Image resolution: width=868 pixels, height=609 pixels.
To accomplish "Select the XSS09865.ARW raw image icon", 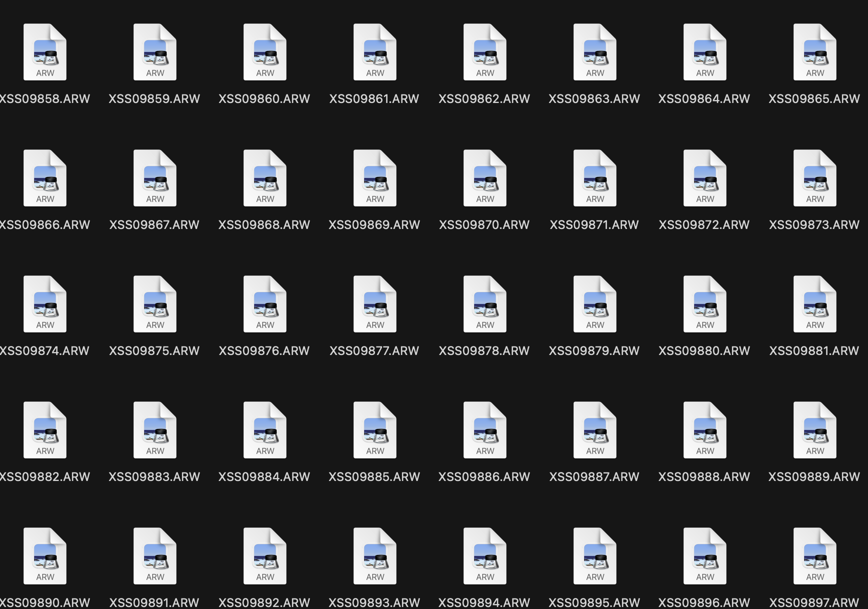I will pos(815,52).
